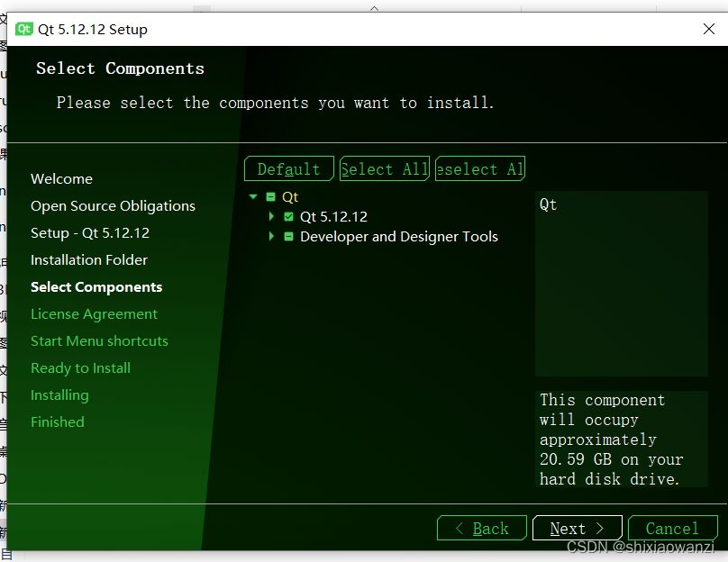Collapse the Qt root tree node
Viewport: 728px width, 562px height.
[253, 196]
